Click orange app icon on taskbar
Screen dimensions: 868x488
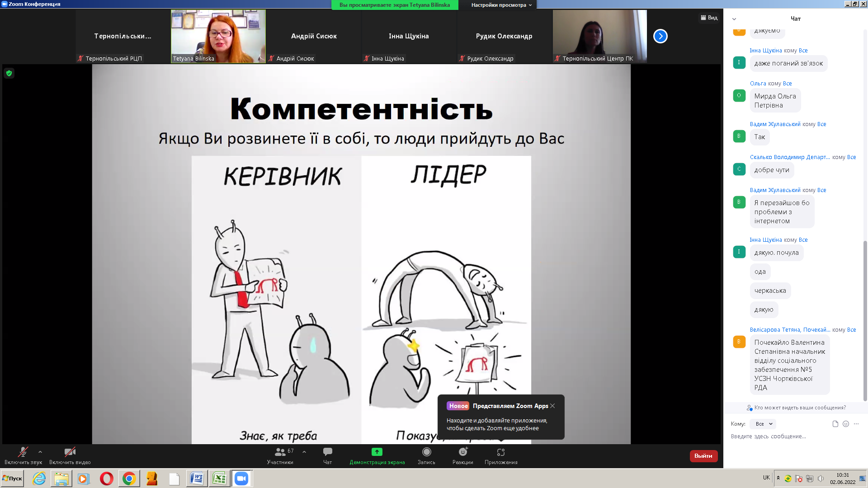point(152,479)
